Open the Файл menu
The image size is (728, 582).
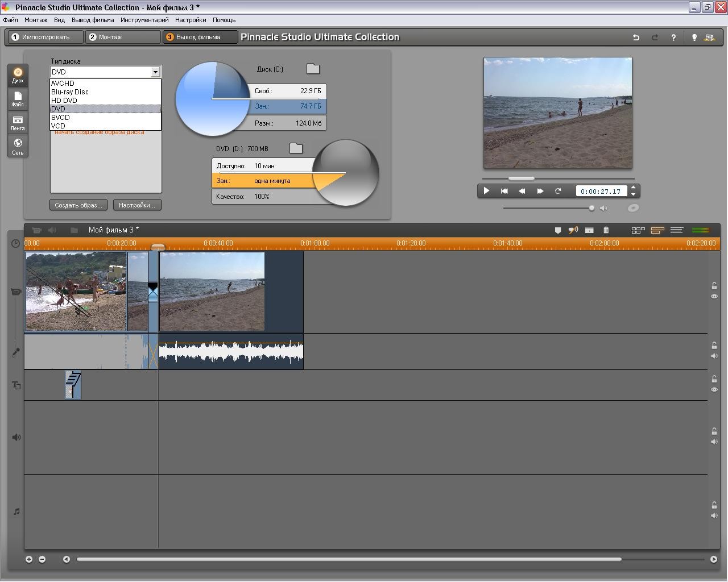pyautogui.click(x=10, y=20)
